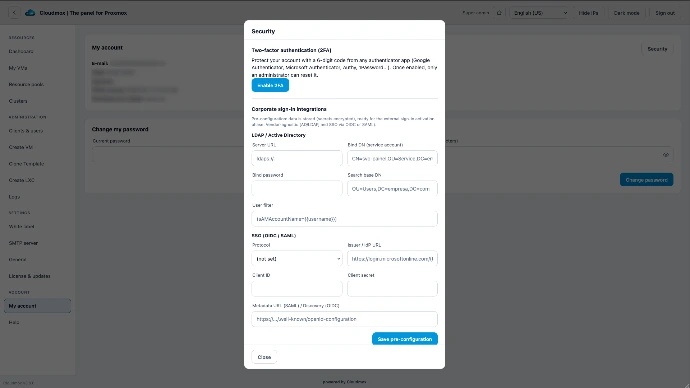Image resolution: width=690 pixels, height=388 pixels.
Task: Click the Client ID input field
Action: click(297, 289)
